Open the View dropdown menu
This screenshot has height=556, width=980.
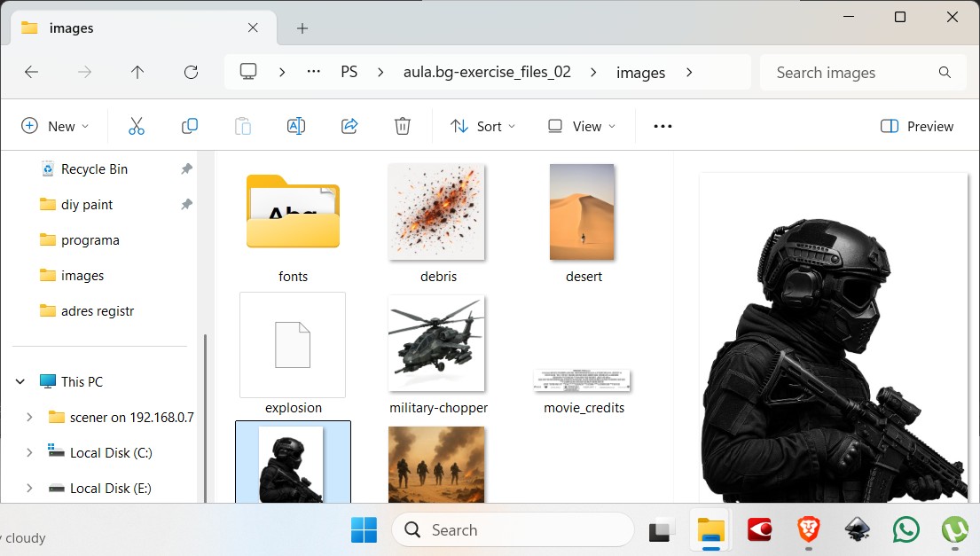click(x=582, y=126)
